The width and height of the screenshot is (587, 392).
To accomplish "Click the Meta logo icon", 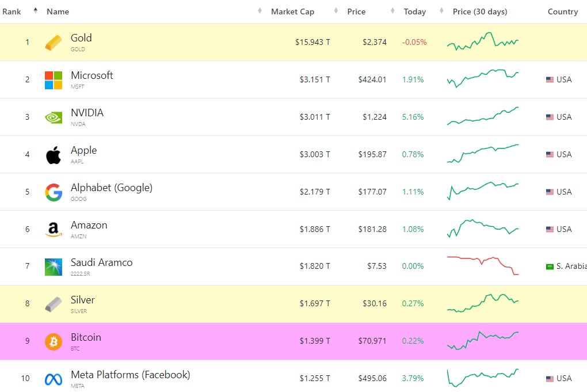I will click(x=53, y=379).
